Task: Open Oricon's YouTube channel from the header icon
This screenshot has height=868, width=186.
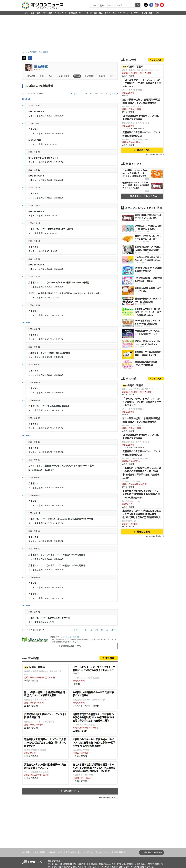Action: [162, 5]
